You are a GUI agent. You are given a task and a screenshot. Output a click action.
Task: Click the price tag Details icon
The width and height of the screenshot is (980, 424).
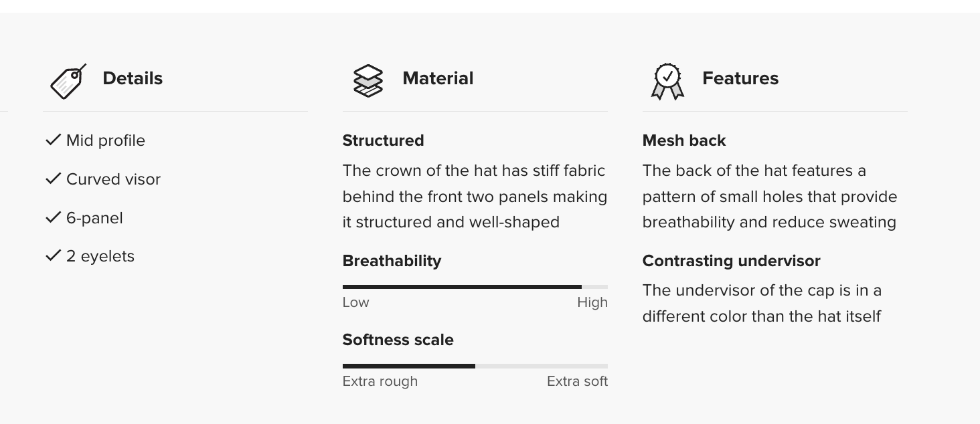[68, 82]
